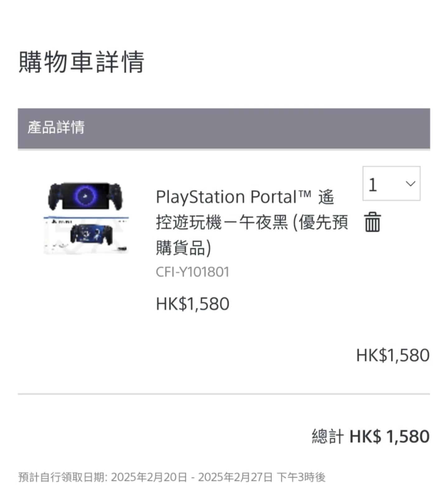Image resolution: width=448 pixels, height=493 pixels.
Task: Click the line subtotal HK$1,580 on the right
Action: 393,355
